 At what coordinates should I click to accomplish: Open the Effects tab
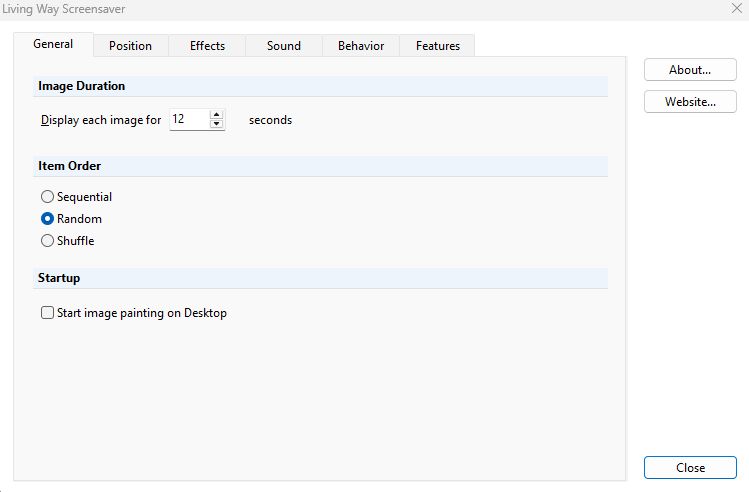(x=207, y=46)
